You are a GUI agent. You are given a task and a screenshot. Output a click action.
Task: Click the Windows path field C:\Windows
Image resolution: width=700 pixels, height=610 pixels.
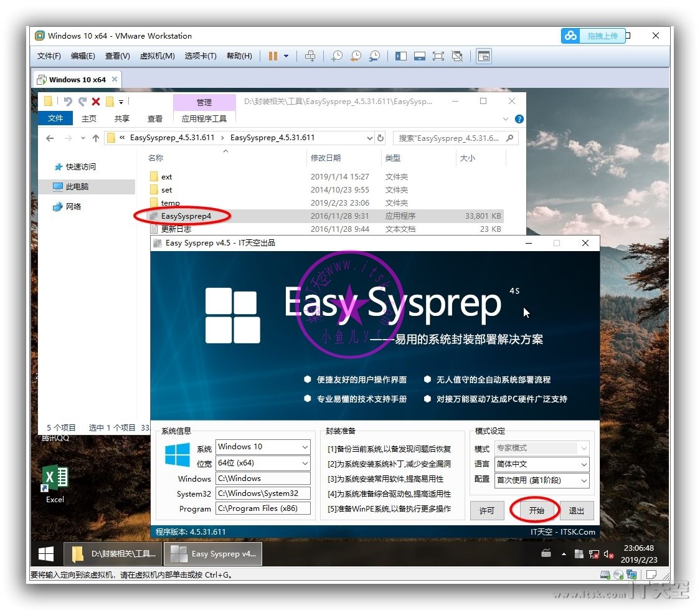(x=263, y=479)
